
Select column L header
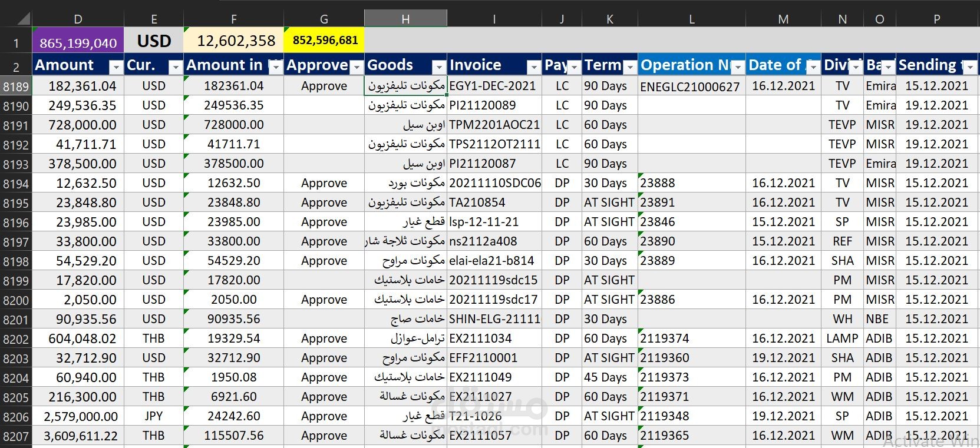(691, 19)
